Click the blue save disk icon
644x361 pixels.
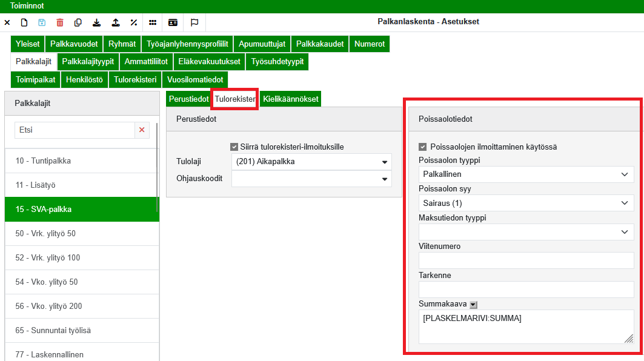(x=42, y=22)
